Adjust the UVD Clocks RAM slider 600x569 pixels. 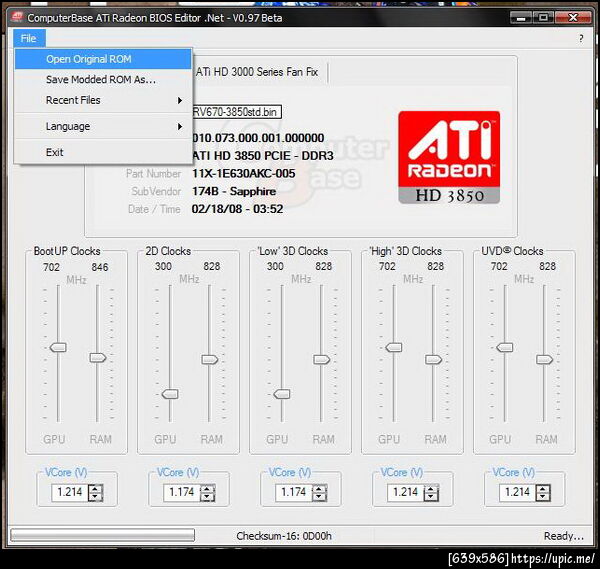pyautogui.click(x=544, y=359)
